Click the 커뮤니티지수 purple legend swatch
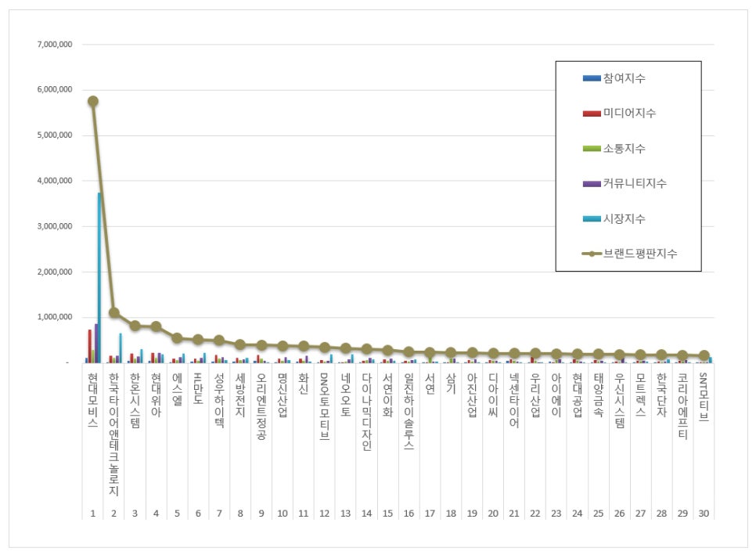 pos(592,184)
